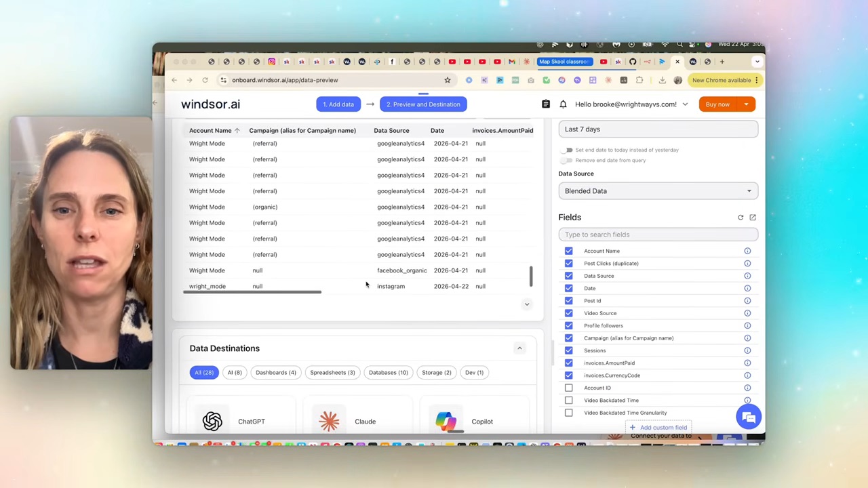Toggle set end date to today
The height and width of the screenshot is (488, 868).
click(x=567, y=150)
